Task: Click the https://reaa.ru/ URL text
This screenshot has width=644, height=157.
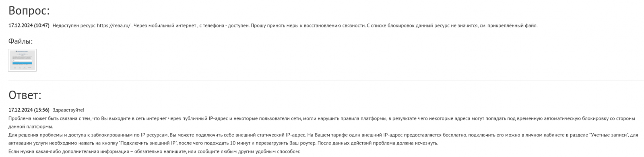Action: (114, 26)
